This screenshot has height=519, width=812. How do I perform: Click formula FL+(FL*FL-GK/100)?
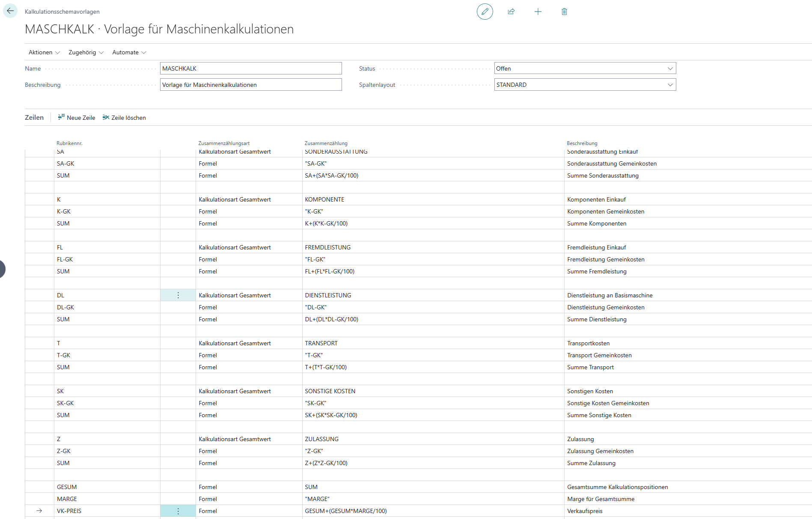click(330, 271)
